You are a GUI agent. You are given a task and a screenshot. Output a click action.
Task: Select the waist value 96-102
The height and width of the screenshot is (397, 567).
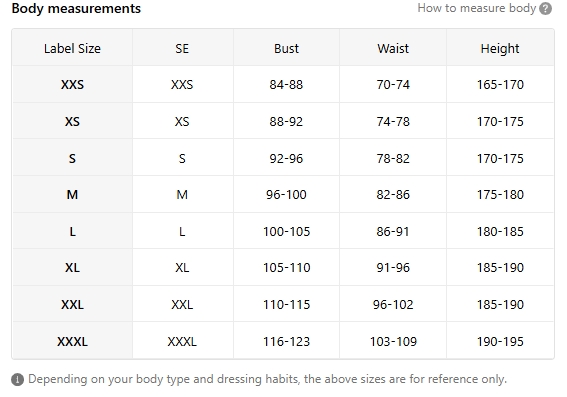click(x=393, y=304)
